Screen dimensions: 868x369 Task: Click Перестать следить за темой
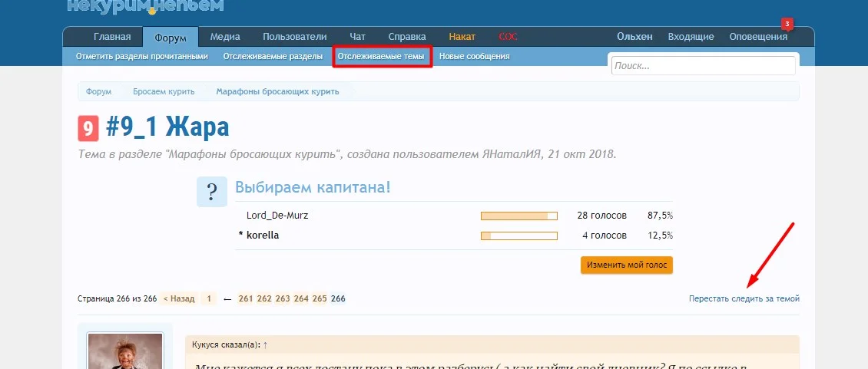[744, 298]
